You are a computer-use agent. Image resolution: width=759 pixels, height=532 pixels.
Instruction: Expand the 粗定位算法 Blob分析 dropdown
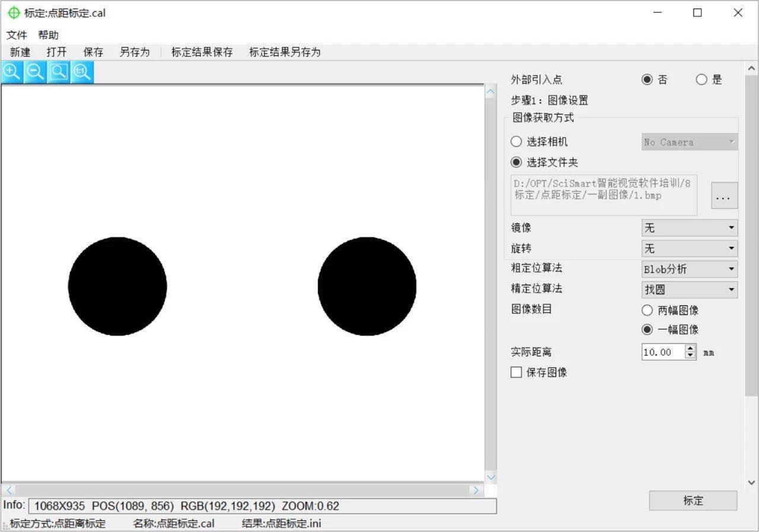click(689, 269)
